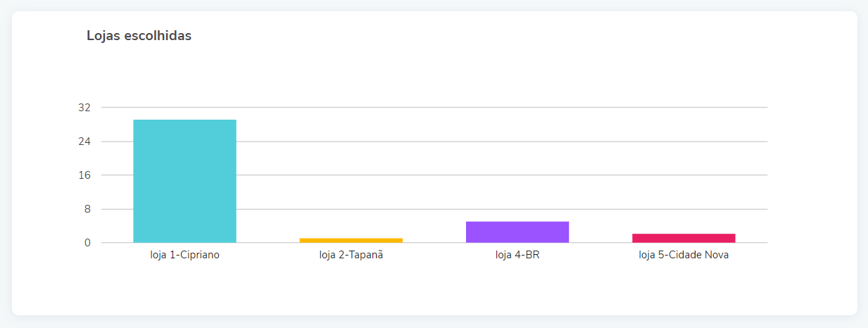This screenshot has height=328, width=868.
Task: Select the loja 5-Cidade Nova axis label
Action: coord(684,255)
